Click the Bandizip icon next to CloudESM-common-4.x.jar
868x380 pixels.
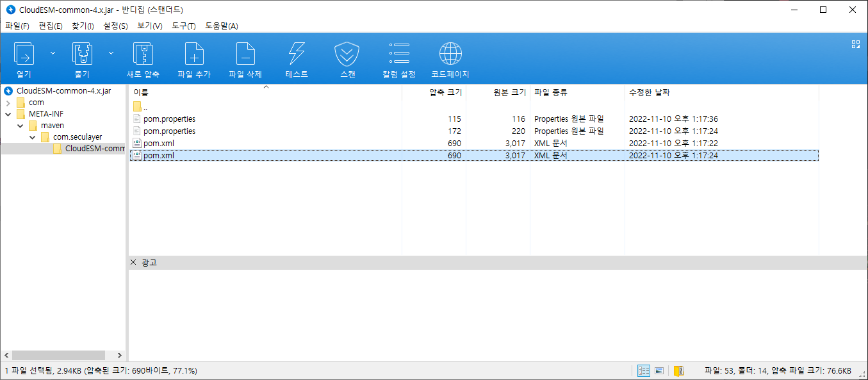pos(8,91)
